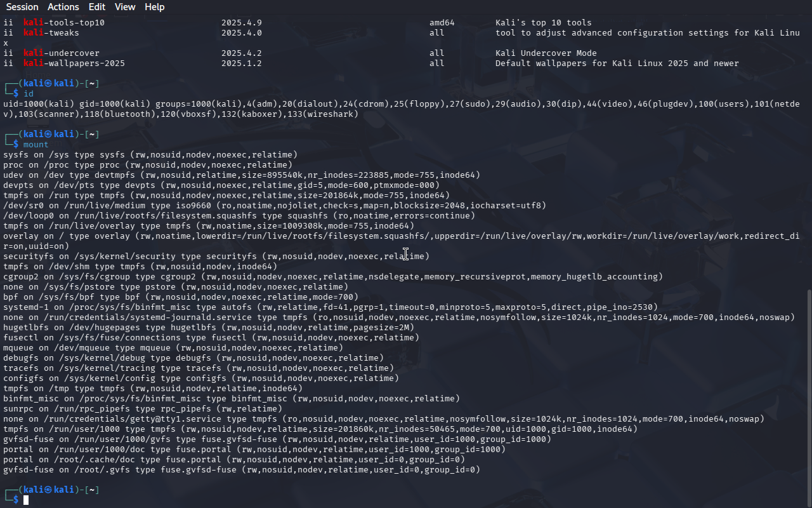Screen dimensions: 812x508
Task: Click the terminal scrollbar thumb
Action: pyautogui.click(x=808, y=397)
